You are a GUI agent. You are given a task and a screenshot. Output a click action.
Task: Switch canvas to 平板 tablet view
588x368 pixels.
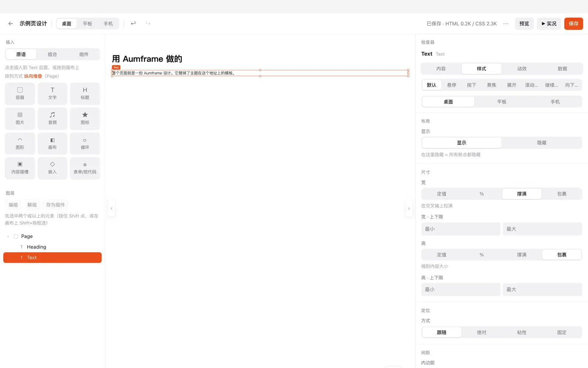point(87,24)
